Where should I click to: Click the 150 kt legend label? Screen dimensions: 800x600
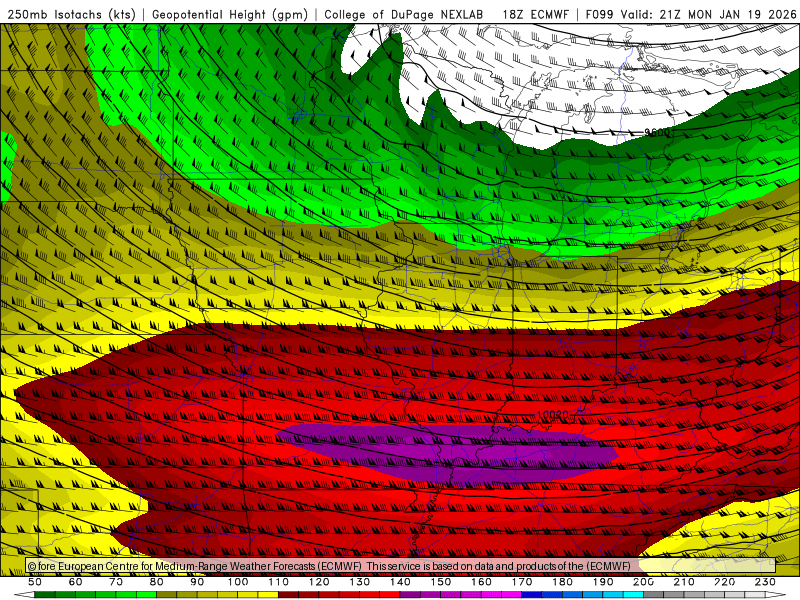coord(441,582)
